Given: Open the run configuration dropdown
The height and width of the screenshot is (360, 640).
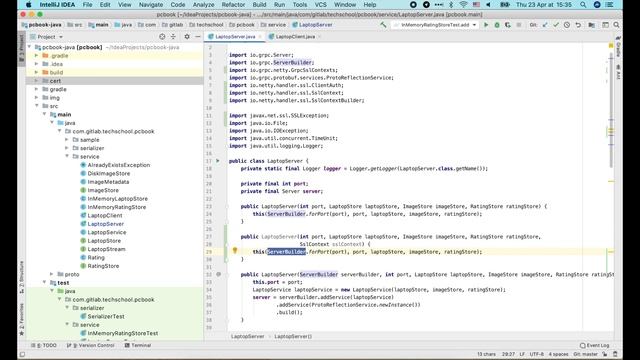Looking at the screenshot, I should coord(435,25).
